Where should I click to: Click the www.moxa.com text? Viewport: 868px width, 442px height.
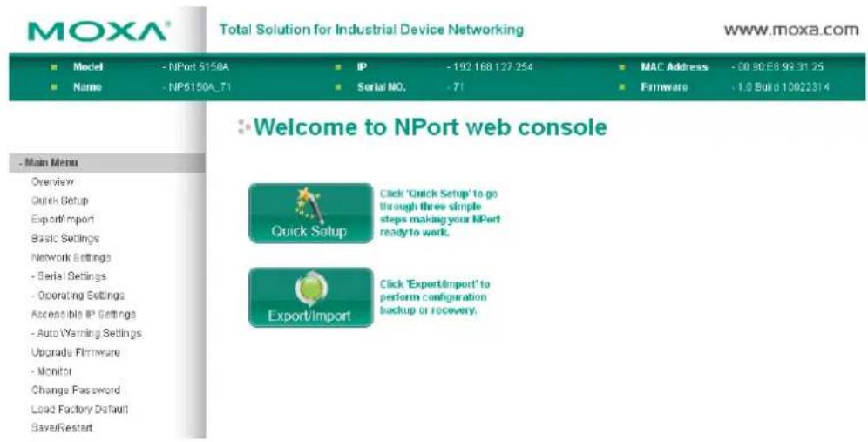coord(791,31)
